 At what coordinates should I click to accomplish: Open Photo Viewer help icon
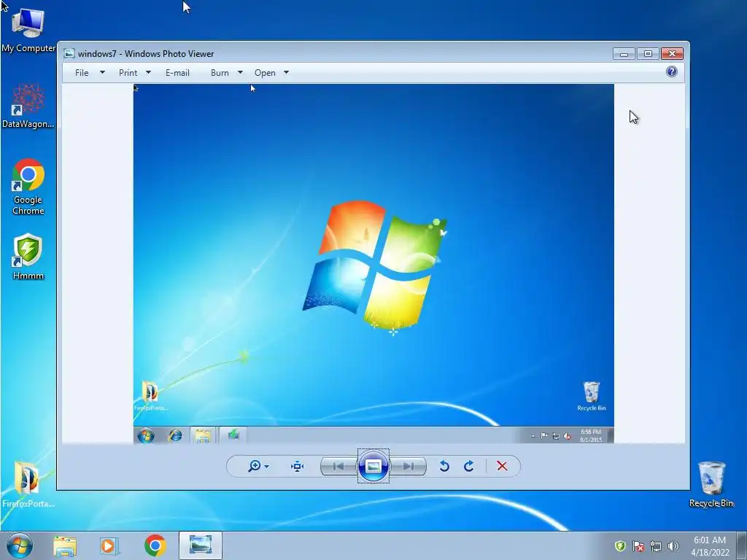(672, 71)
